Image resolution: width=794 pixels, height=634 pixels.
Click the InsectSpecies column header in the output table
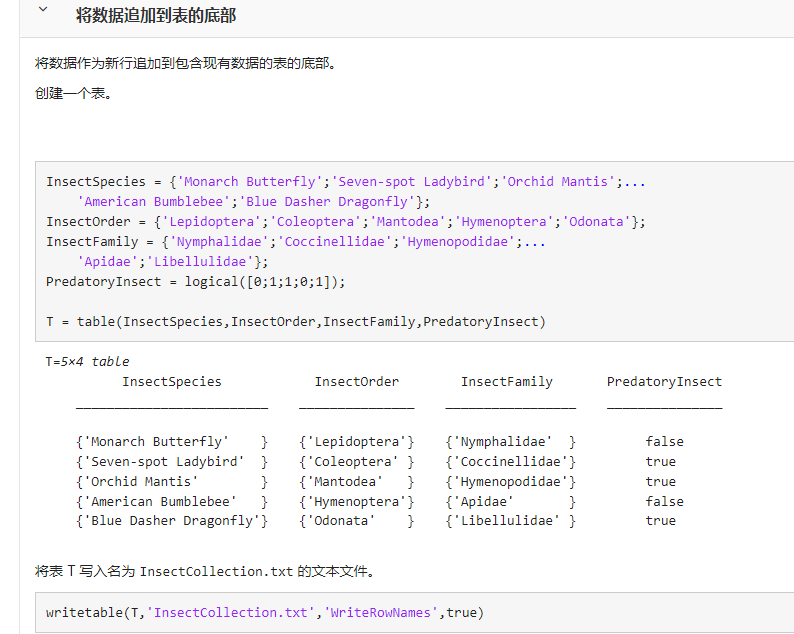(x=172, y=382)
